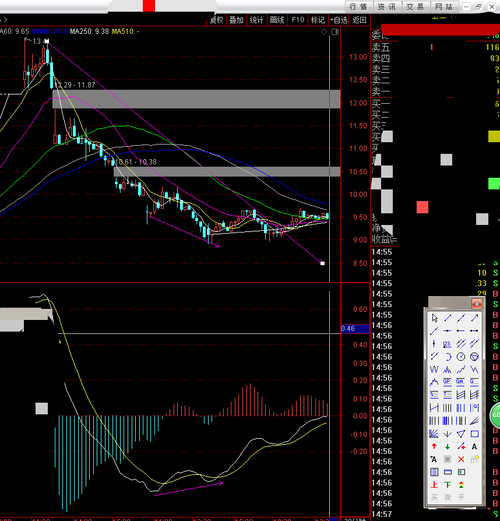
Task: Close the drawing tools palette
Action: pos(477,304)
